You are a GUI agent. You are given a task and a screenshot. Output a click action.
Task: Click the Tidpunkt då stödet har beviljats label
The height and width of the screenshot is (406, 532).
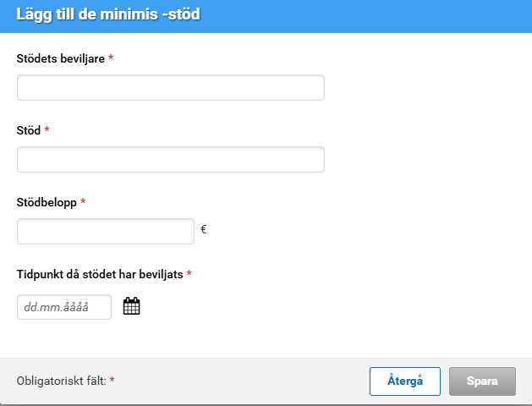pyautogui.click(x=100, y=274)
